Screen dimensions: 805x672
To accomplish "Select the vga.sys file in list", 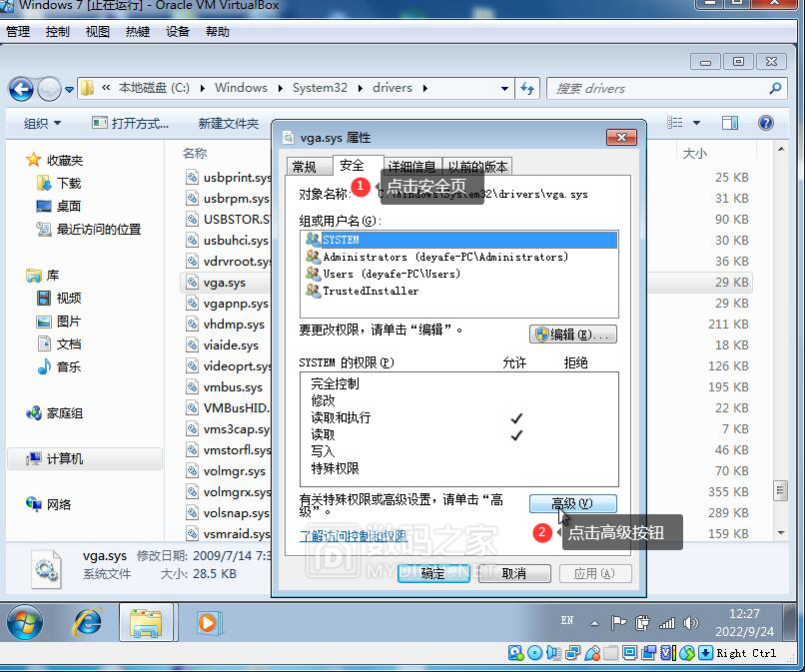I will click(225, 283).
